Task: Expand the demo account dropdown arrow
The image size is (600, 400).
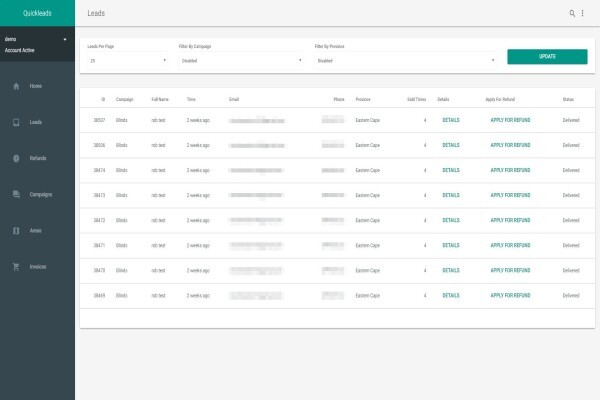Action: 65,39
